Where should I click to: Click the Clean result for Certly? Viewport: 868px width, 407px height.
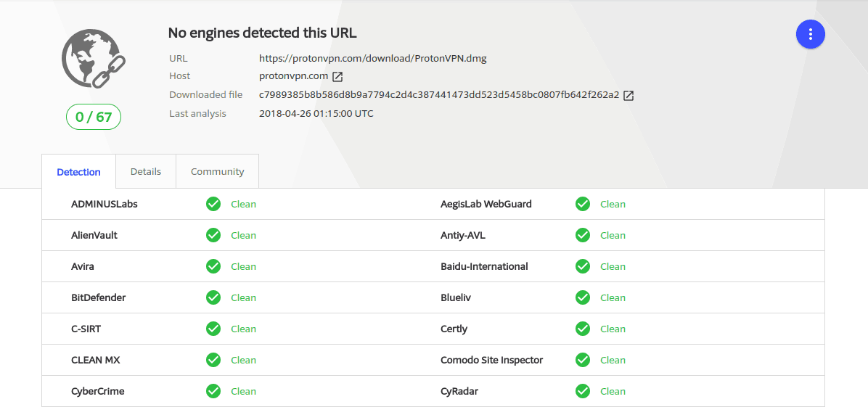pyautogui.click(x=613, y=329)
